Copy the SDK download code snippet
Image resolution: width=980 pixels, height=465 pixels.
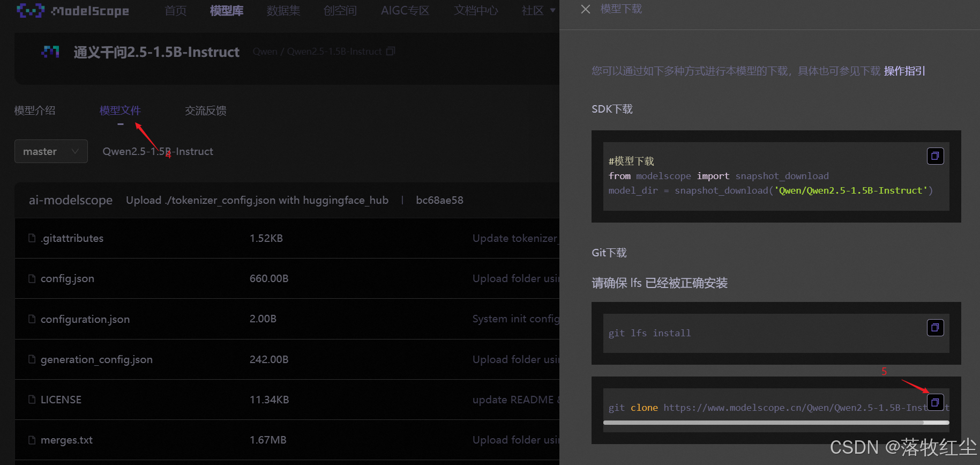pyautogui.click(x=935, y=156)
